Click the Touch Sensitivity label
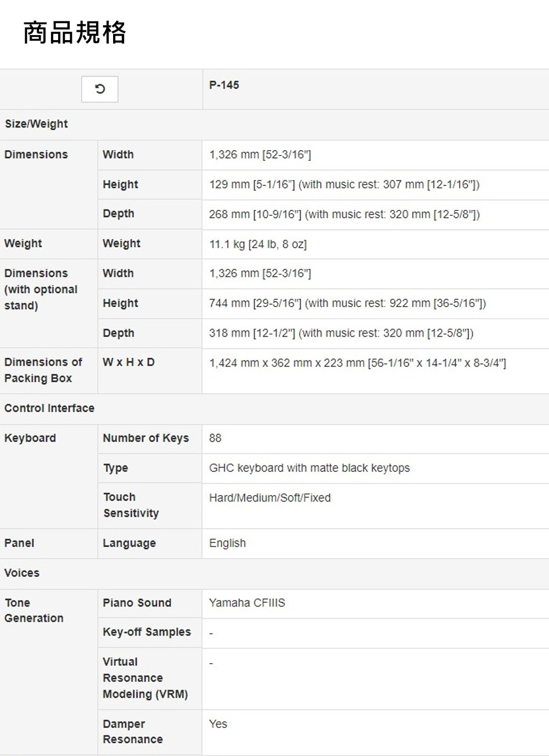This screenshot has width=549, height=756. pos(131,505)
